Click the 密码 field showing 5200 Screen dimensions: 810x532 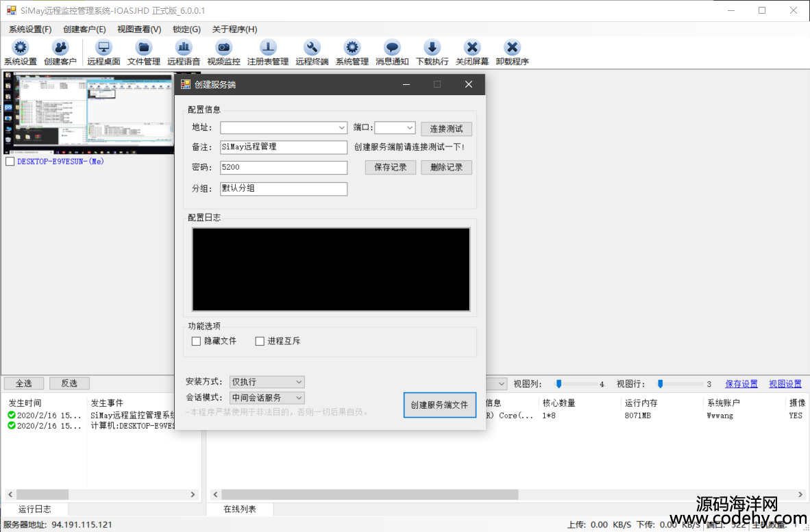pyautogui.click(x=284, y=167)
